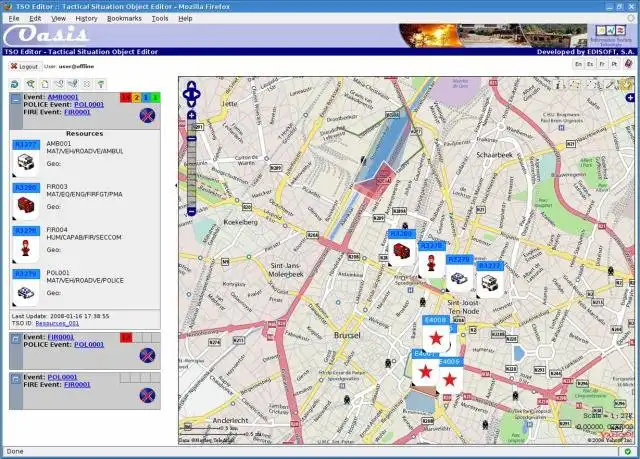The width and height of the screenshot is (640, 459).
Task: Switch language to Fr
Action: pos(602,64)
